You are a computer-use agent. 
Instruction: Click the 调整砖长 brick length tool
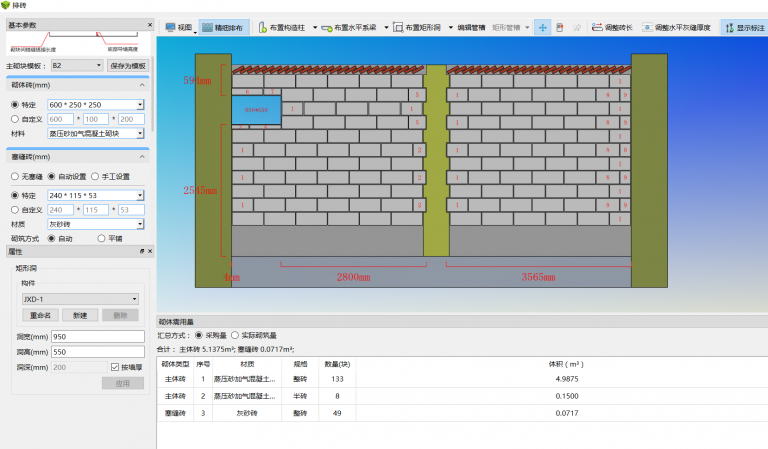coord(611,28)
